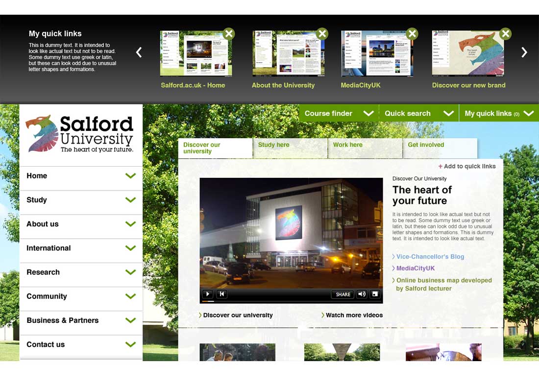Open Salford.ac.uk - Home thumbnail

196,53
